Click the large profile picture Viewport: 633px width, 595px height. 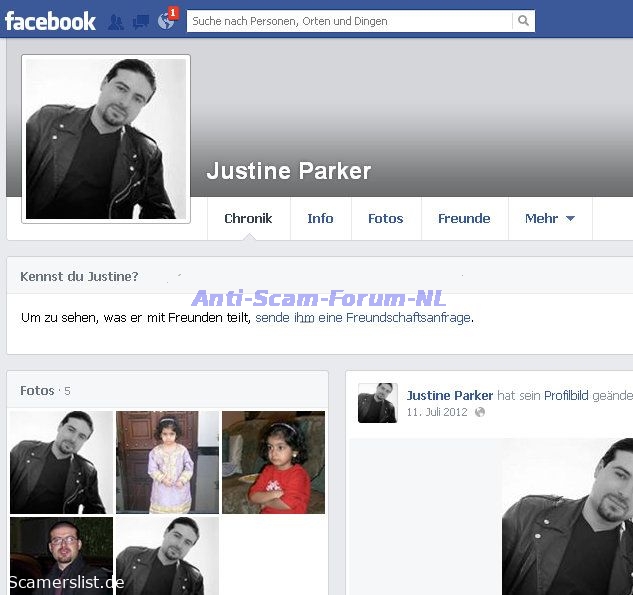tap(106, 139)
